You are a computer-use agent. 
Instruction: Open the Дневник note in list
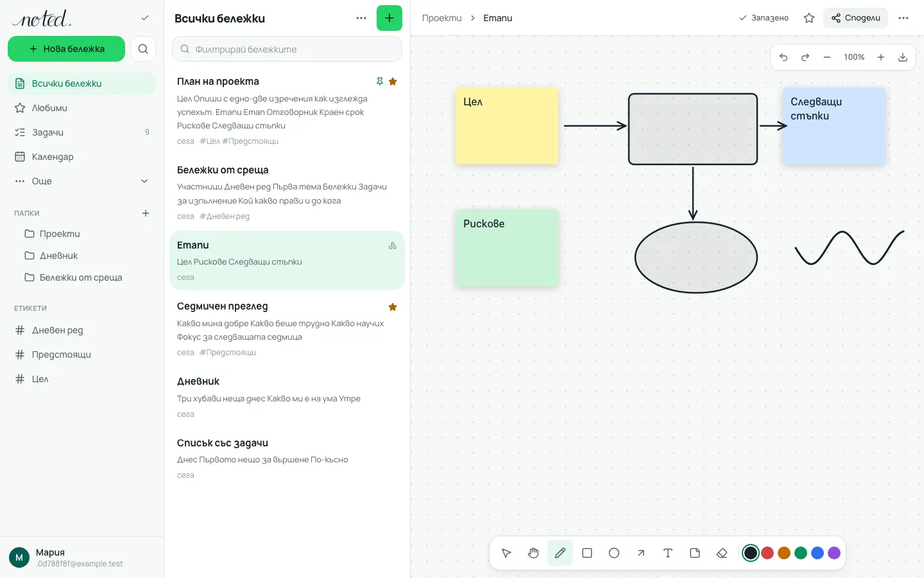[x=287, y=397]
